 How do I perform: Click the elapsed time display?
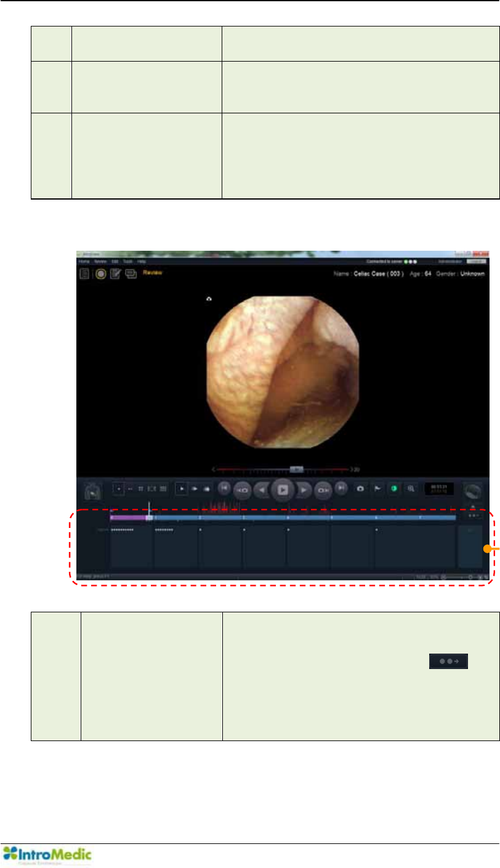coord(440,489)
